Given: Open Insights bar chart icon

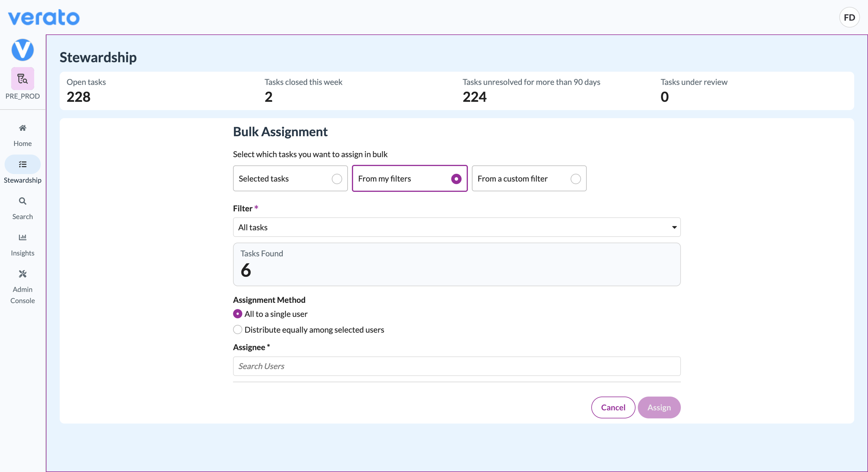Looking at the screenshot, I should coord(22,237).
